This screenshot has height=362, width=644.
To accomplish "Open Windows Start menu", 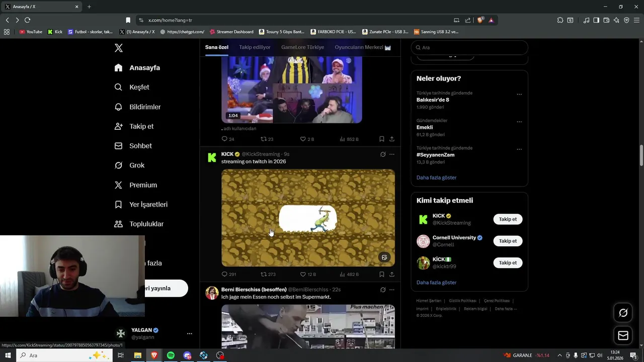I will pyautogui.click(x=8, y=355).
